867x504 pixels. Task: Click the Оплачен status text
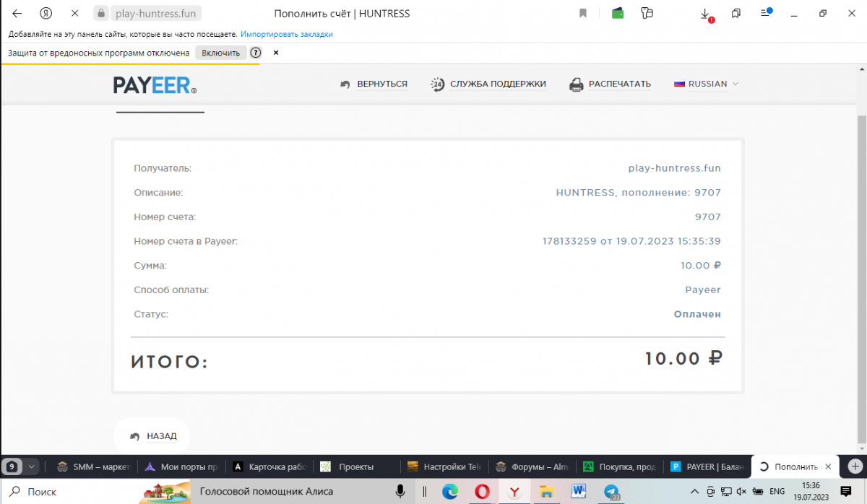point(697,314)
